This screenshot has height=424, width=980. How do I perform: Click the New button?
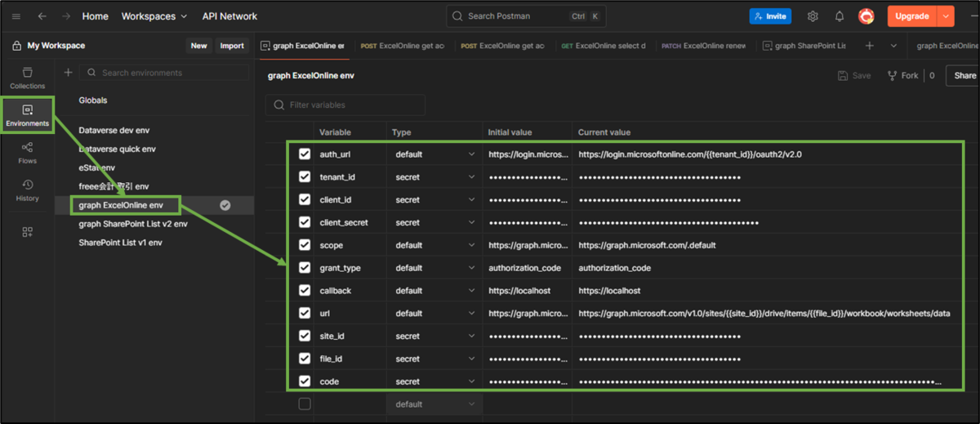[x=198, y=46]
